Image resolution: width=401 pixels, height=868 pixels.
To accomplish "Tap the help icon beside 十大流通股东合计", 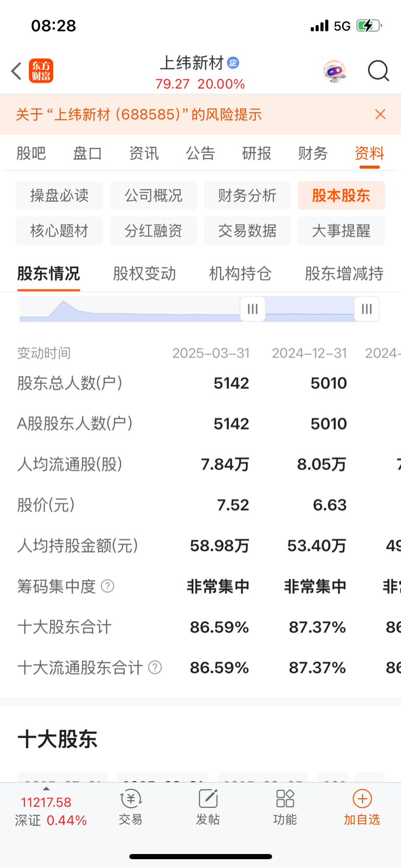I will click(155, 668).
